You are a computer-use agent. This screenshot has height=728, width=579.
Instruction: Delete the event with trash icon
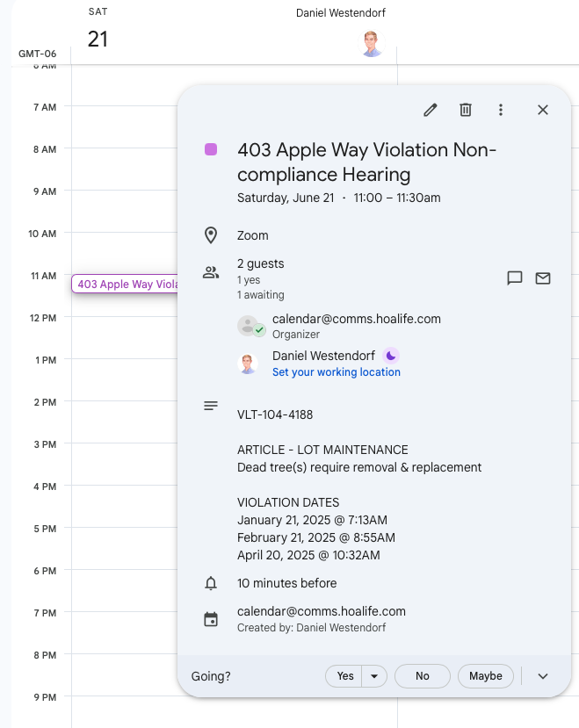coord(466,110)
